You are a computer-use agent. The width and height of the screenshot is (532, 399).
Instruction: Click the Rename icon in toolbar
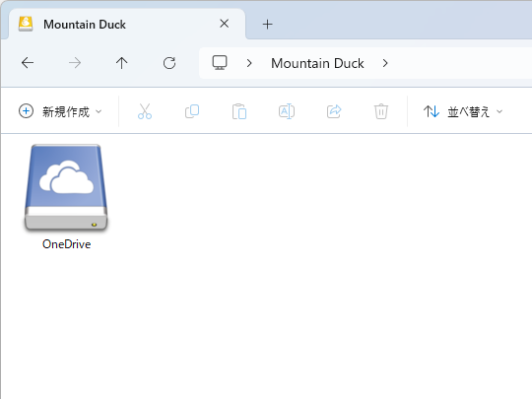tap(287, 111)
